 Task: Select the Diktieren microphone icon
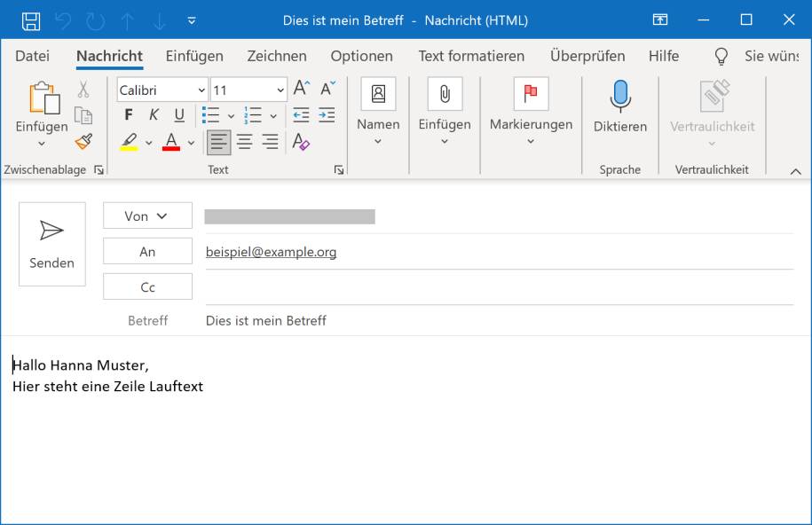pos(619,98)
